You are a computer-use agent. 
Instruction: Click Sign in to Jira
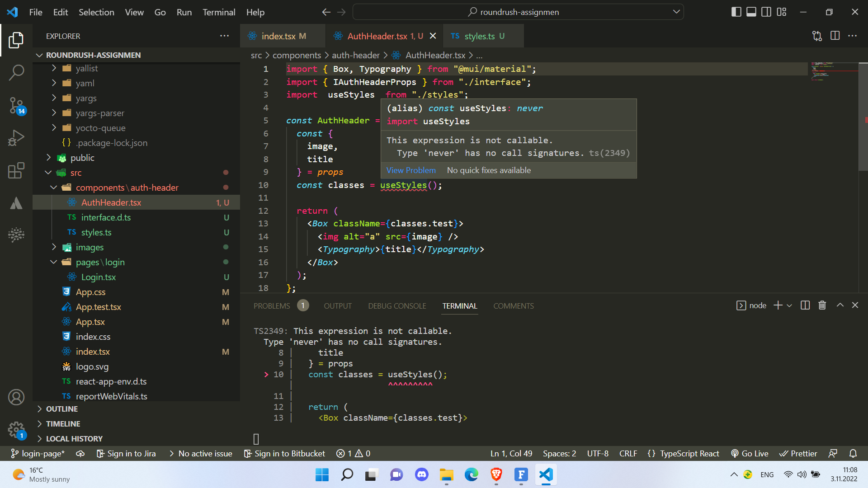point(126,453)
